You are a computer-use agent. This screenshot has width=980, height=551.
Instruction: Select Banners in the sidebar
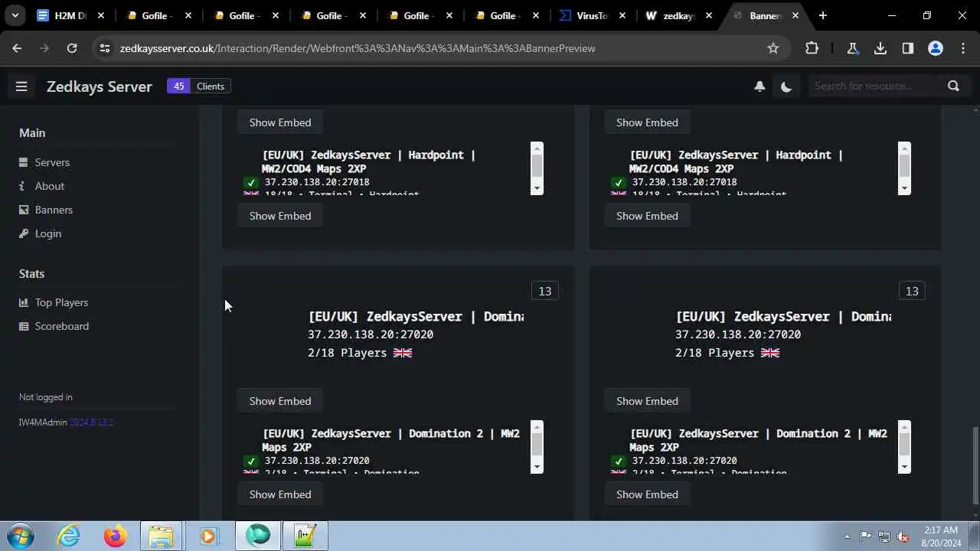pos(54,210)
